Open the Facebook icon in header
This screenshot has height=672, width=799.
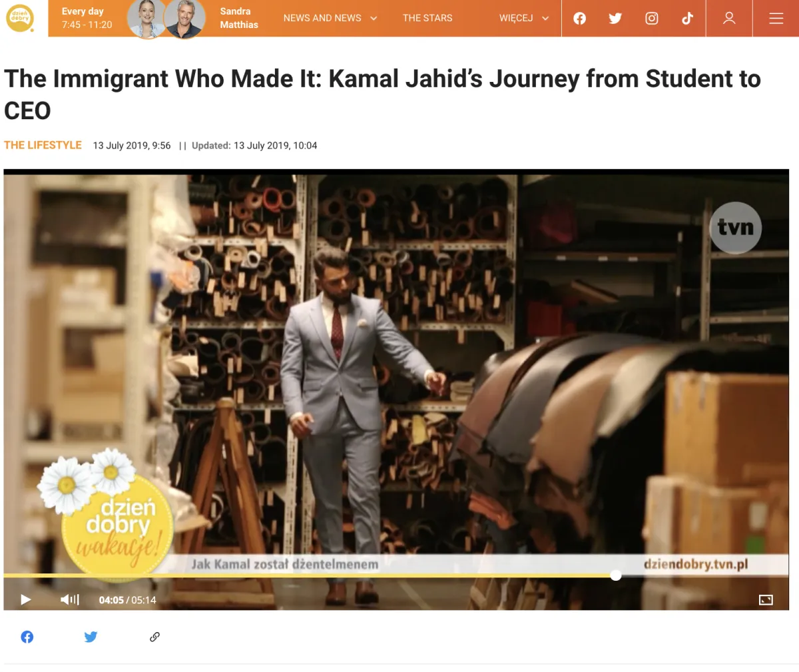(580, 18)
